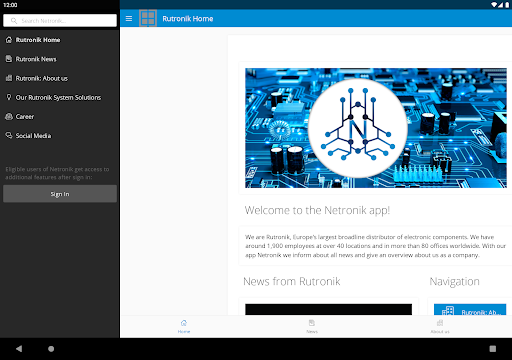Image resolution: width=512 pixels, height=360 pixels.
Task: Open the black news thumbnail card
Action: (x=328, y=309)
